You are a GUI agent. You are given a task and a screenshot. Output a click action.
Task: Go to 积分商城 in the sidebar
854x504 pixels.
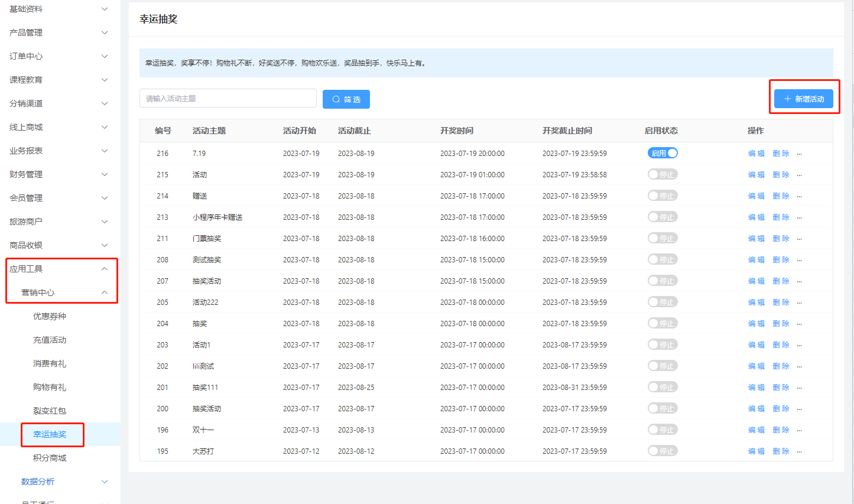[x=50, y=458]
